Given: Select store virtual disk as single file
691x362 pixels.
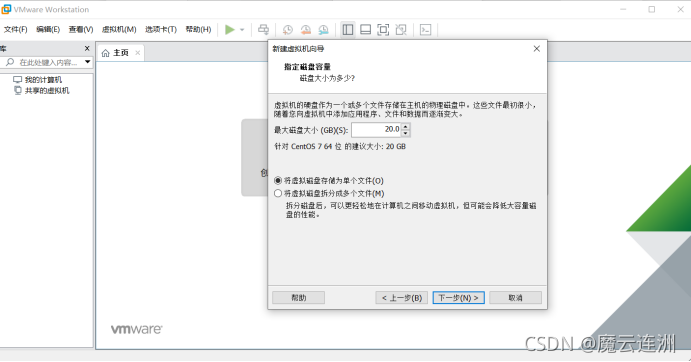Looking at the screenshot, I should pos(278,181).
